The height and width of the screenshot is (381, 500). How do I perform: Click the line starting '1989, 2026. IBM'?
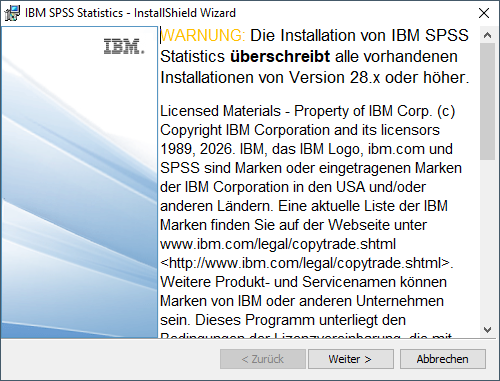click(306, 149)
